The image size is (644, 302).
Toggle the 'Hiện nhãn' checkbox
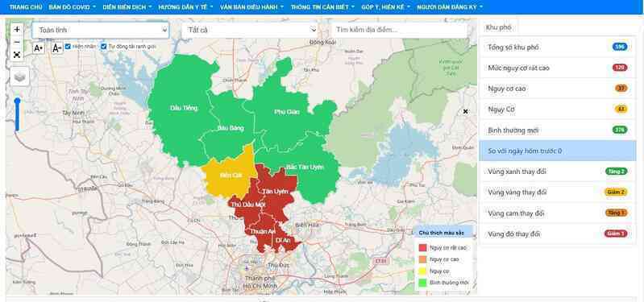point(69,47)
